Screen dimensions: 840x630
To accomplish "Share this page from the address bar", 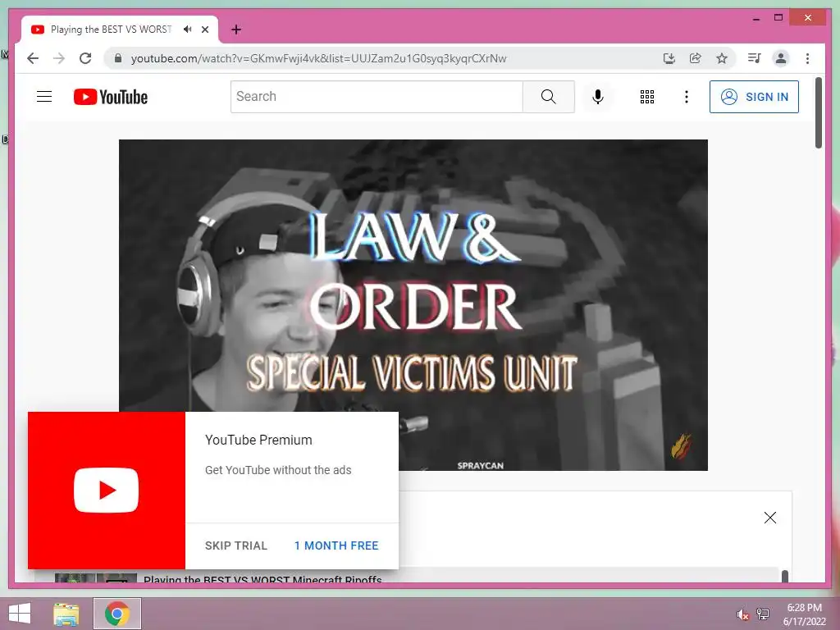I will click(696, 58).
